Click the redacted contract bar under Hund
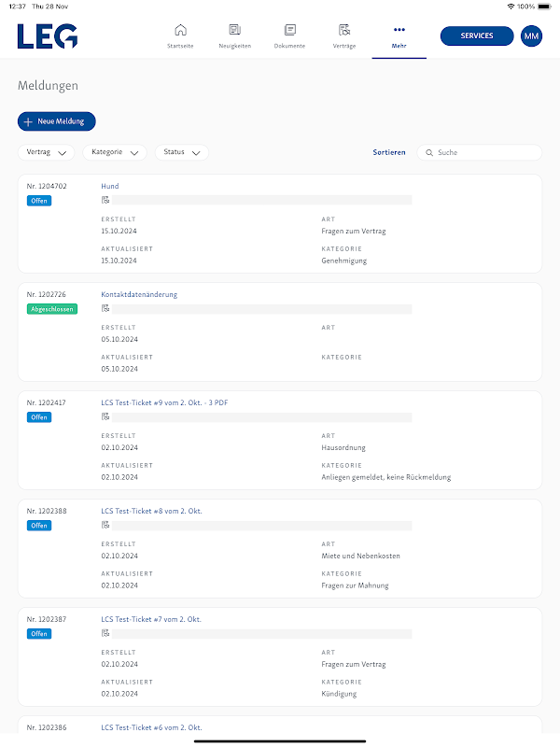Viewport: 560px width, 747px height. (x=262, y=200)
